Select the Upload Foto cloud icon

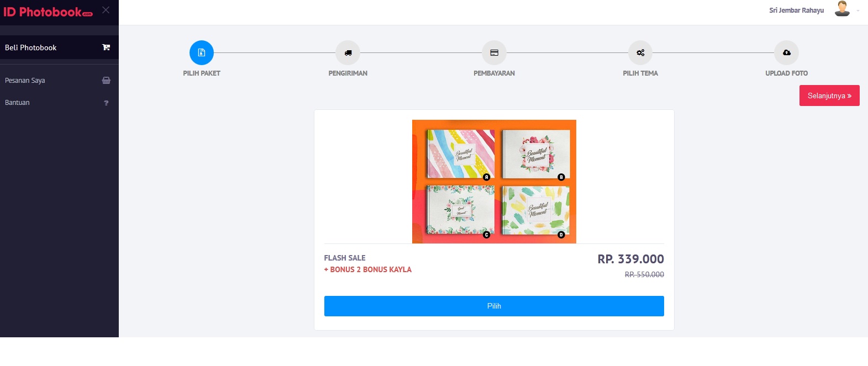point(787,52)
